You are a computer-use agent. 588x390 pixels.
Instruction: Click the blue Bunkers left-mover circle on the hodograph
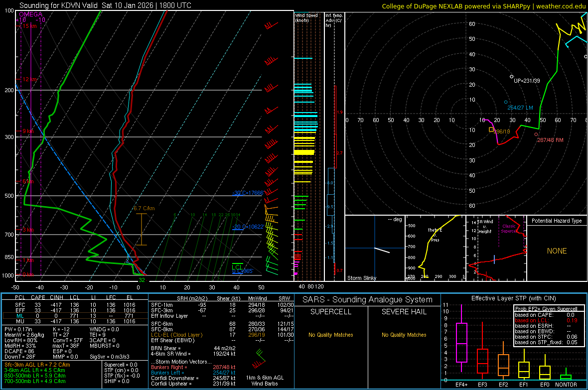[x=506, y=102]
